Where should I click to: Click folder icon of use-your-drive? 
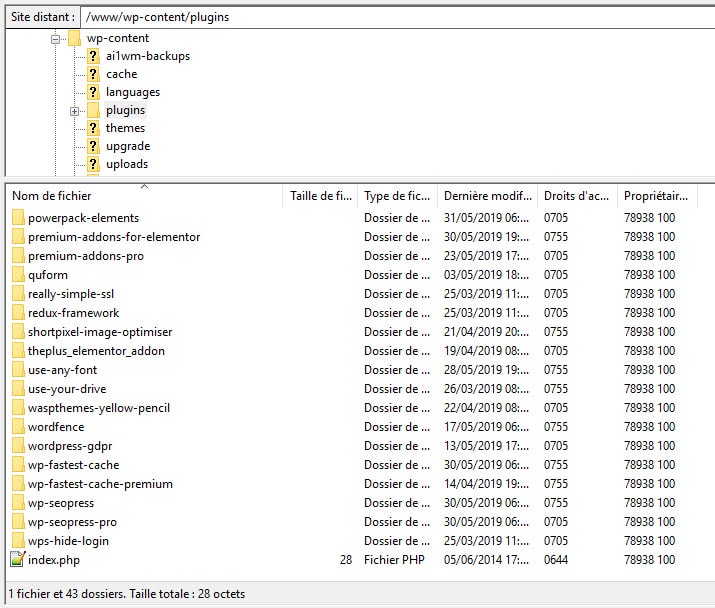(x=18, y=389)
